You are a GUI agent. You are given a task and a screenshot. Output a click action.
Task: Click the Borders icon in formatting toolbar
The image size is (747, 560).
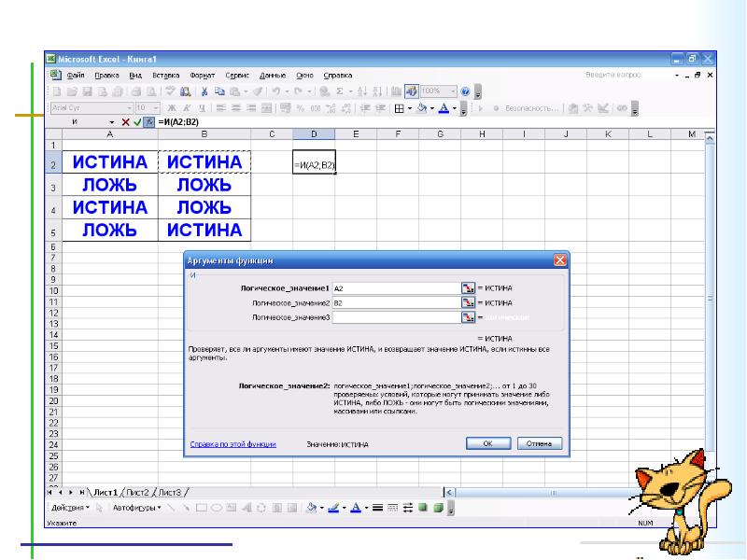tap(400, 107)
